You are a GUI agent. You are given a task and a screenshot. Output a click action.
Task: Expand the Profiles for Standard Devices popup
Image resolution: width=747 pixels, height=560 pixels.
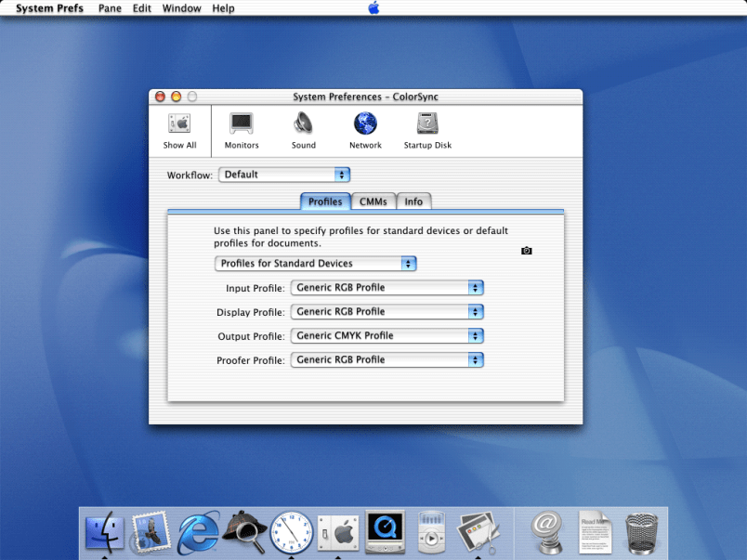(x=315, y=264)
